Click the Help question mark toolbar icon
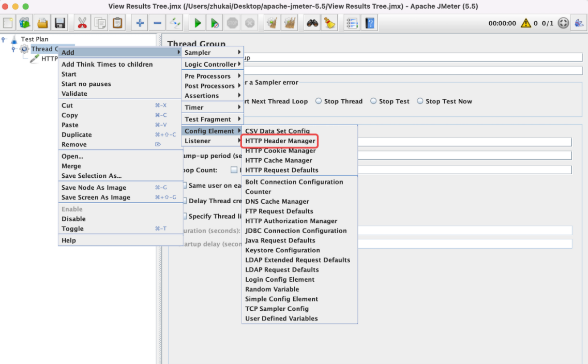The image size is (588, 364). click(370, 23)
